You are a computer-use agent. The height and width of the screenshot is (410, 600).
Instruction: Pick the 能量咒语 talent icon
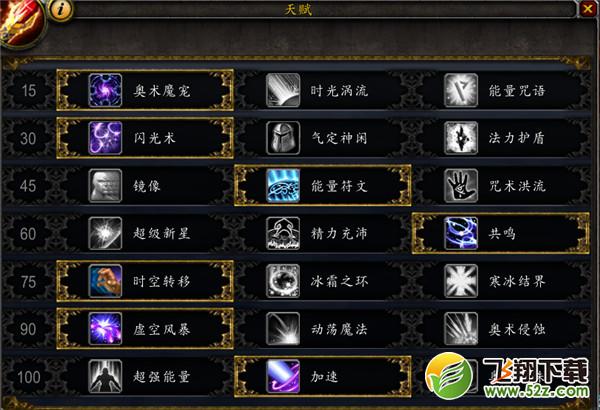461,90
